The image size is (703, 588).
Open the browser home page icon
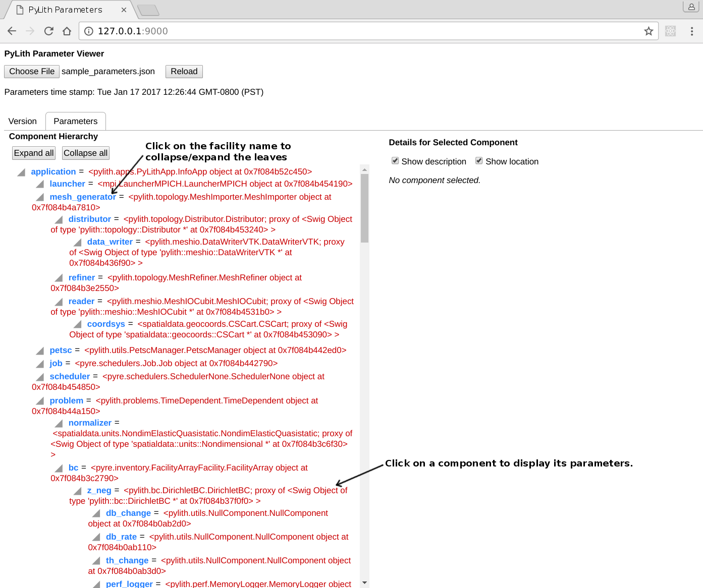[x=67, y=31]
